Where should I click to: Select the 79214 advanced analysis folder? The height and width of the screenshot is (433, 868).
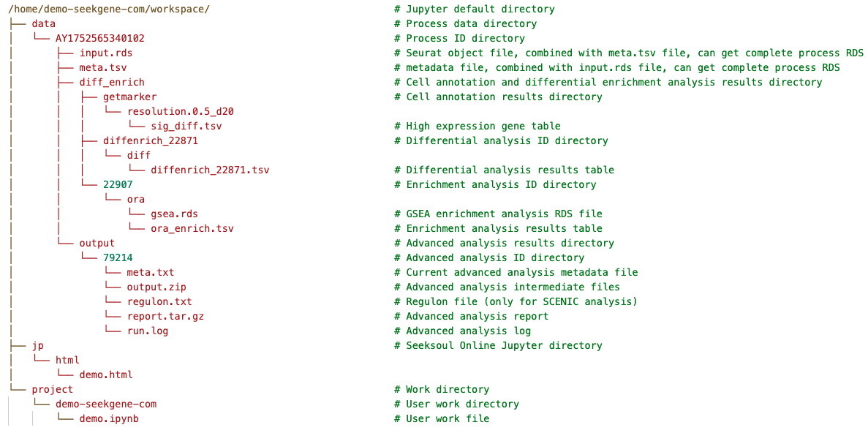tap(118, 258)
